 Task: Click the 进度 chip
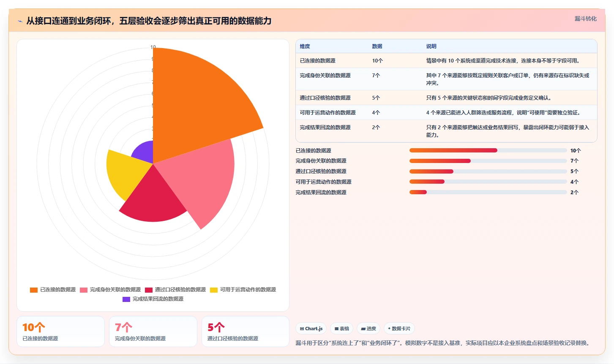point(368,329)
